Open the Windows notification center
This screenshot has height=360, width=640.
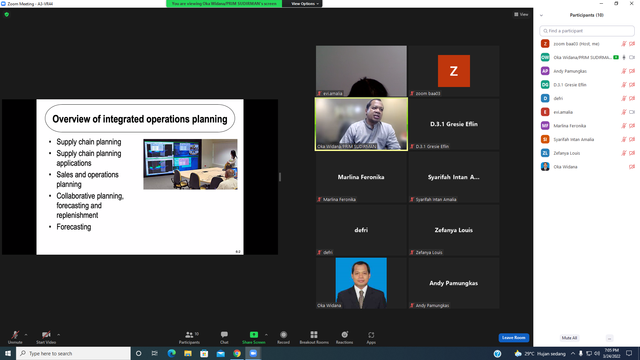(x=629, y=353)
